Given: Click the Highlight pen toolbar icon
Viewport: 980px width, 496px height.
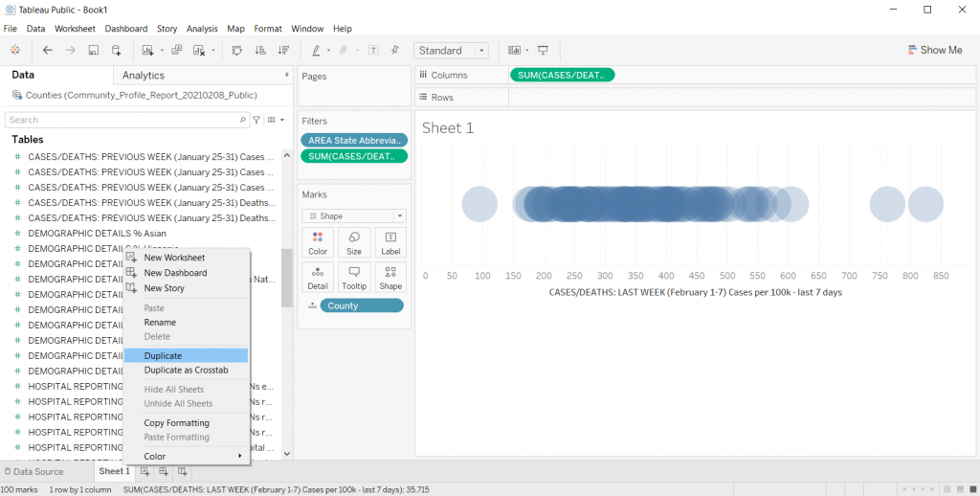Looking at the screenshot, I should (316, 50).
